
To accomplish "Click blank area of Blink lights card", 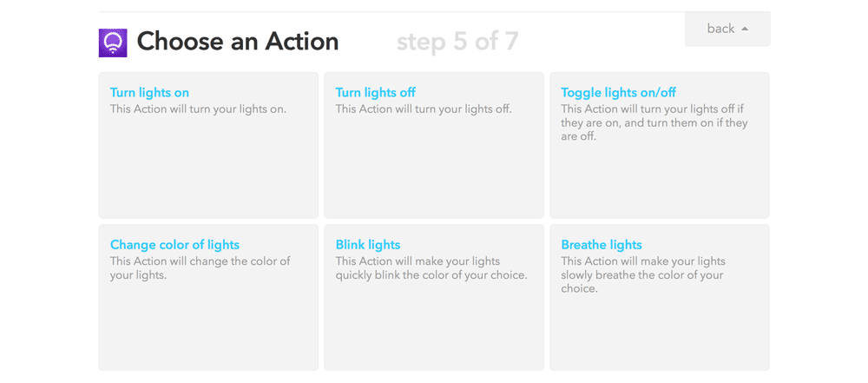I will pyautogui.click(x=434, y=330).
